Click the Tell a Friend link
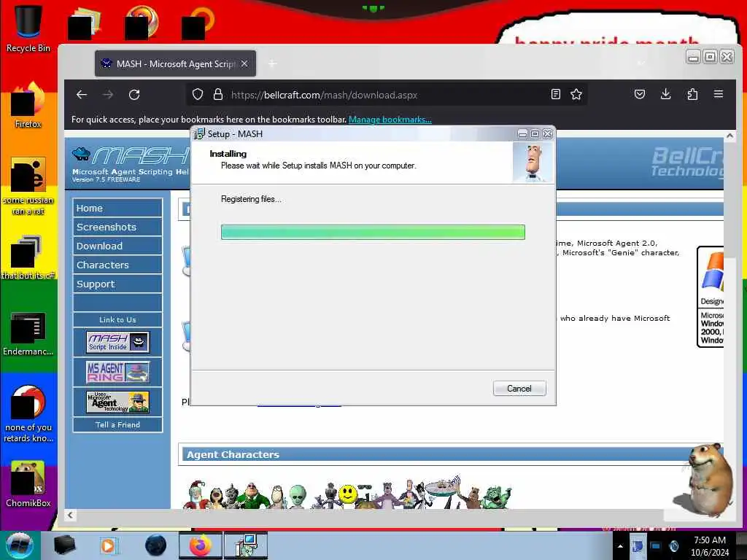Image resolution: width=747 pixels, height=560 pixels. coord(117,425)
